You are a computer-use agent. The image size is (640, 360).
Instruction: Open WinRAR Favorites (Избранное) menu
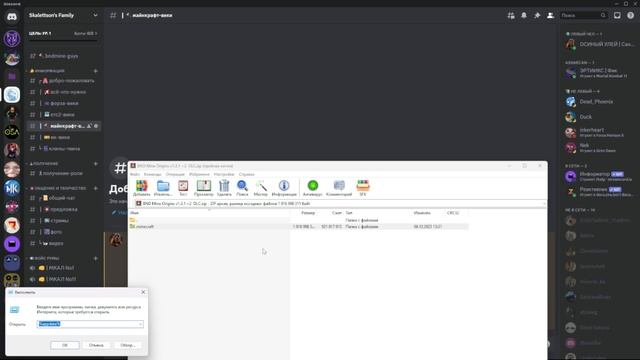click(199, 174)
